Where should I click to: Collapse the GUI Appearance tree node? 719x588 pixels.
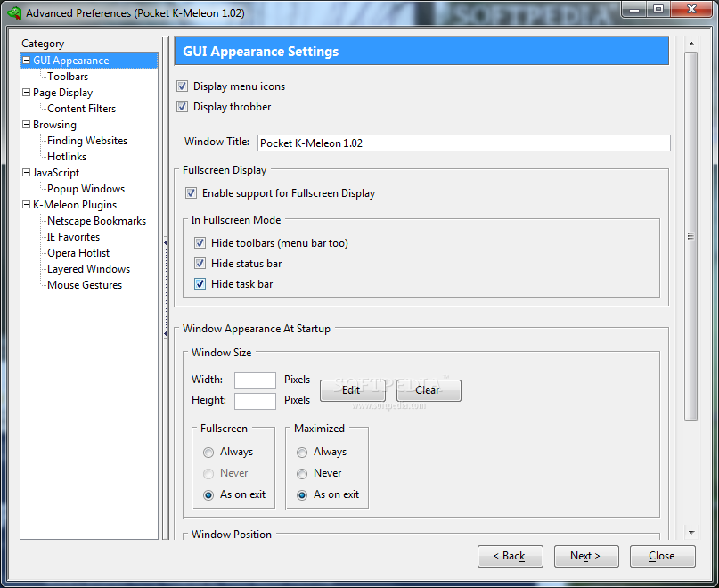pos(27,60)
